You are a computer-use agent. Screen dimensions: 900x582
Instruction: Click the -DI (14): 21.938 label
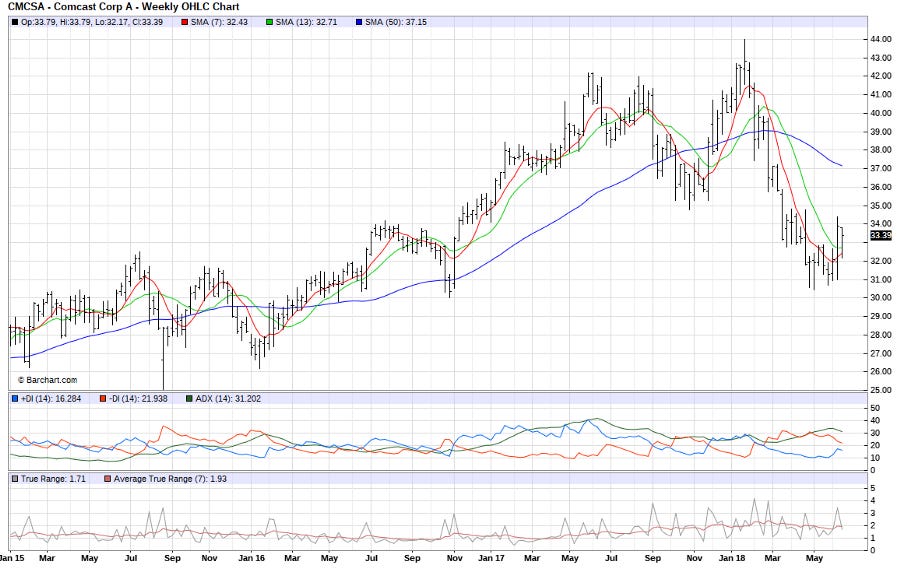pos(138,398)
